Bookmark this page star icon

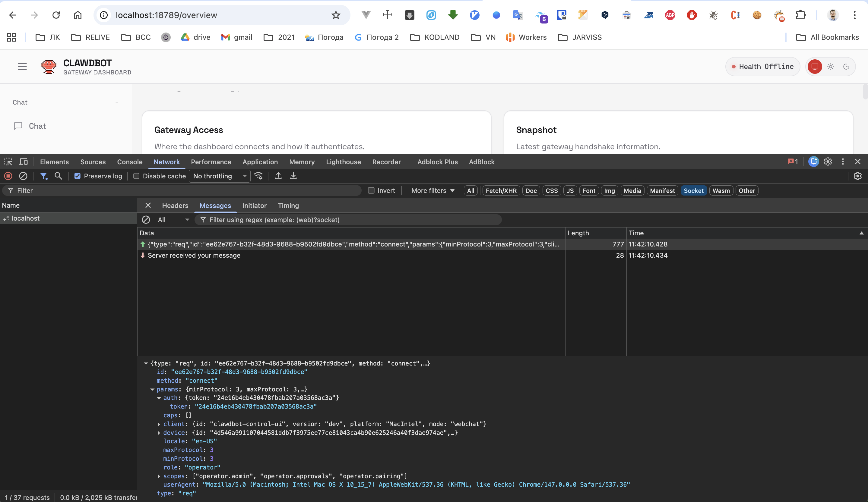pos(336,15)
